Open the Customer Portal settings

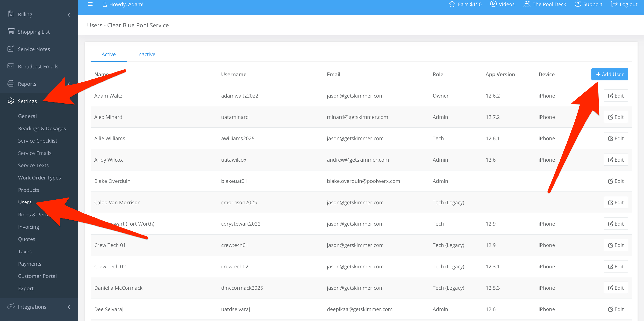click(x=37, y=276)
